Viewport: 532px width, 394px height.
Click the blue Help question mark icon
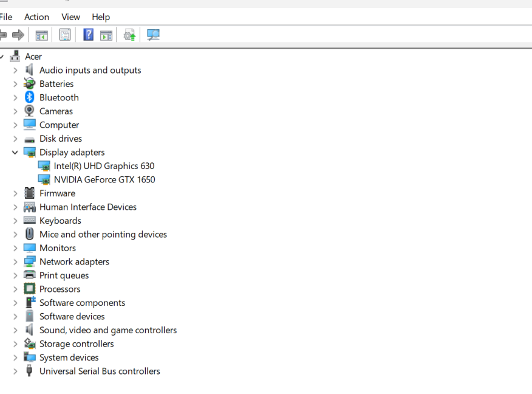click(88, 35)
